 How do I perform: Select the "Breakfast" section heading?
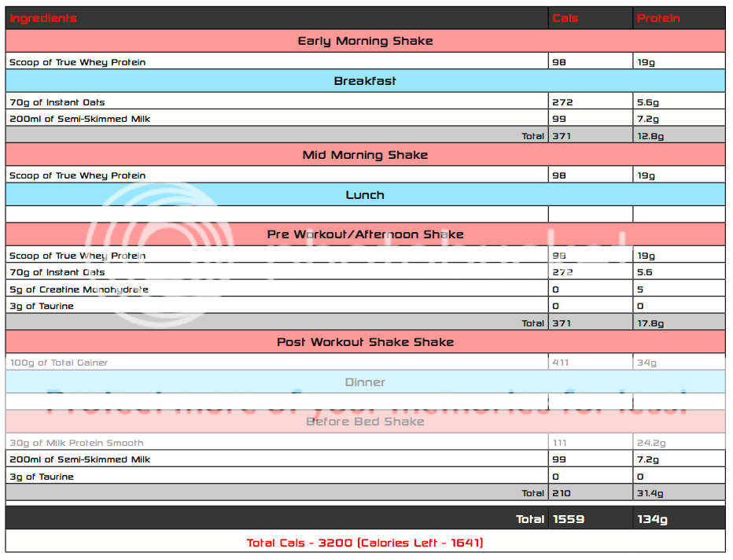[365, 81]
